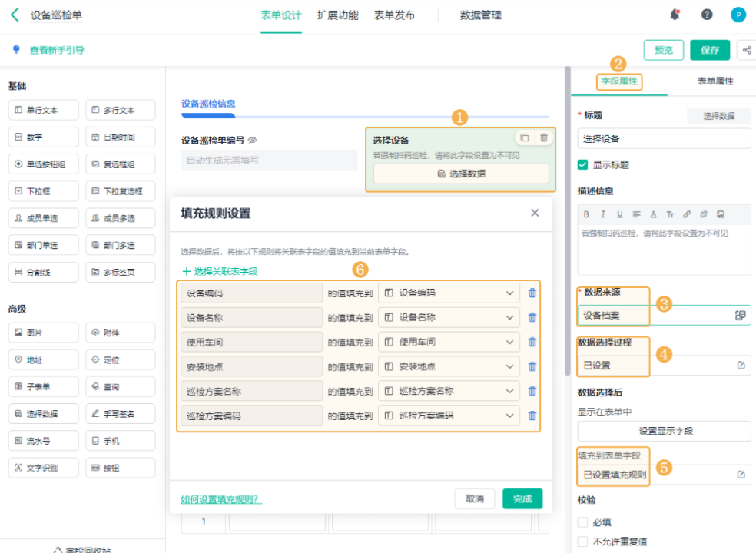
Task: Click the trash icon on 选择设备 field
Action: coord(544,137)
